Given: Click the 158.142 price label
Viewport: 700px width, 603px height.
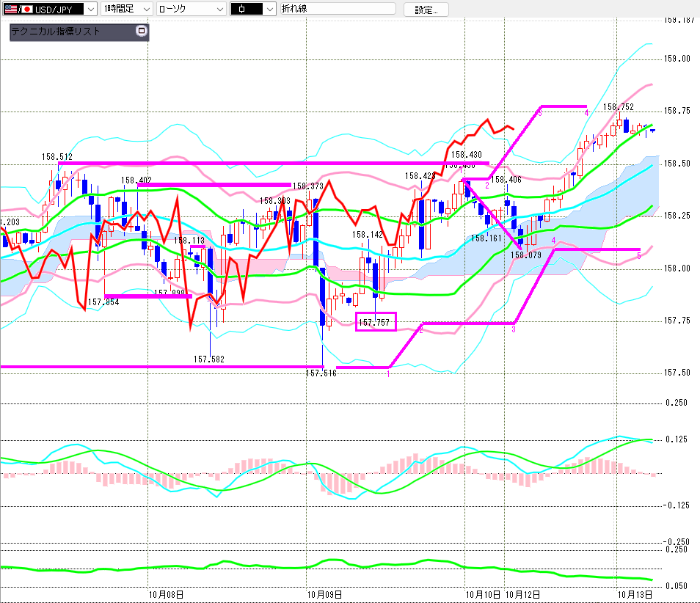Looking at the screenshot, I should pos(368,235).
